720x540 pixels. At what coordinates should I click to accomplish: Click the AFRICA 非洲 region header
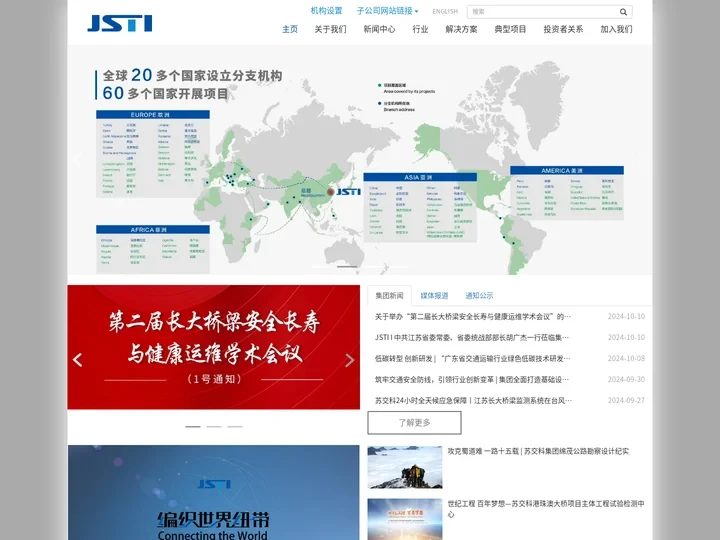tap(153, 230)
